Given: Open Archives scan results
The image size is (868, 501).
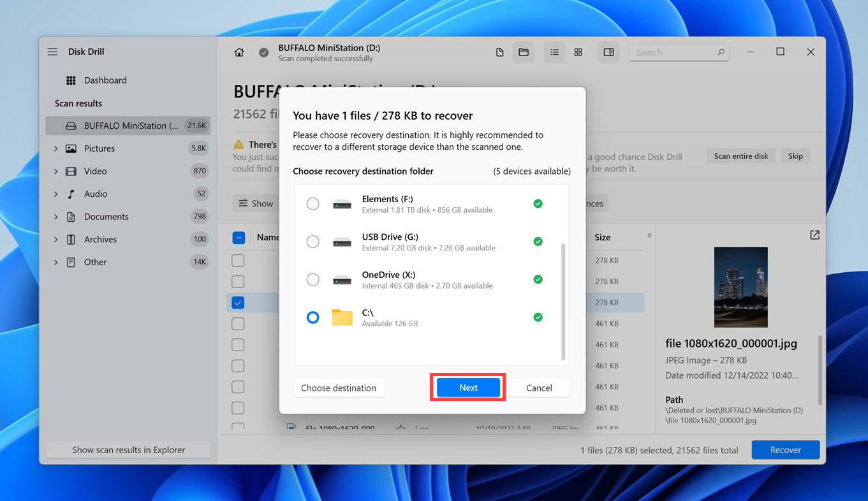Looking at the screenshot, I should [x=128, y=239].
